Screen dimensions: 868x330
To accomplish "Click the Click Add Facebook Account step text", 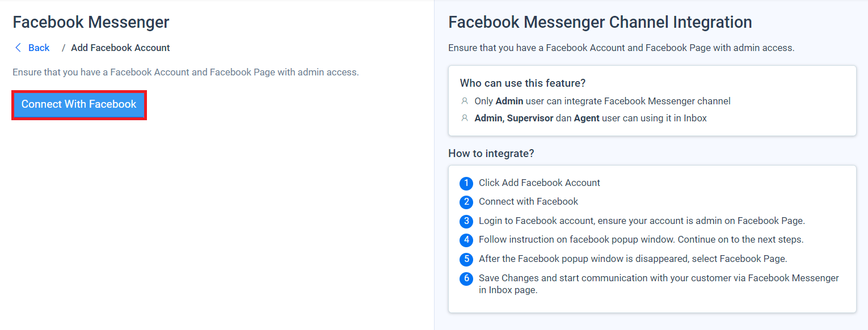I will tap(540, 183).
